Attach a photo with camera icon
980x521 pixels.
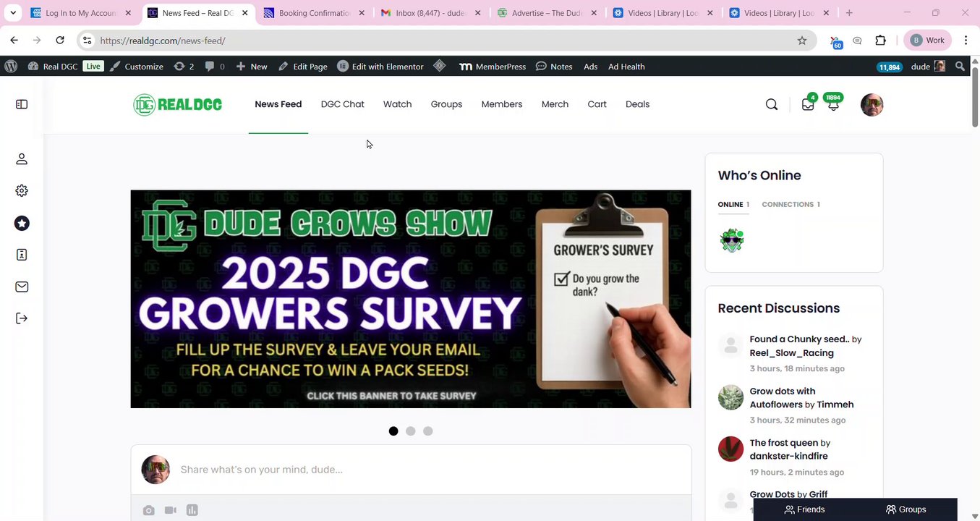(148, 510)
